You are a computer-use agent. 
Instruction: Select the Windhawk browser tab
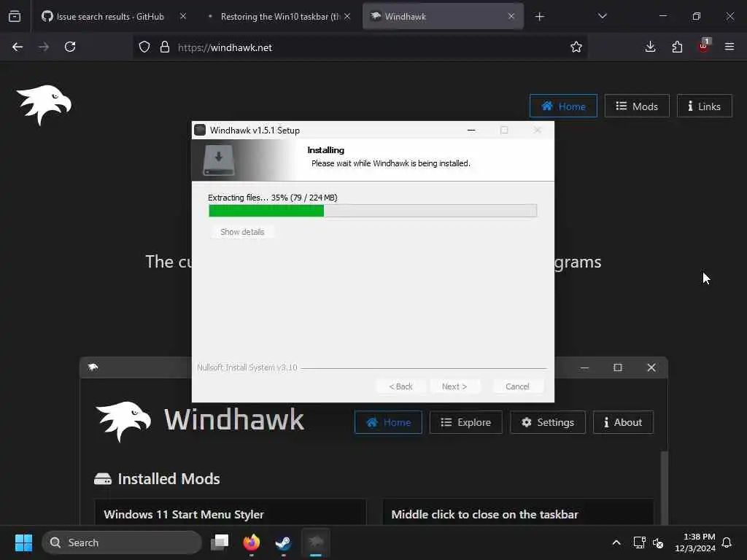(443, 16)
